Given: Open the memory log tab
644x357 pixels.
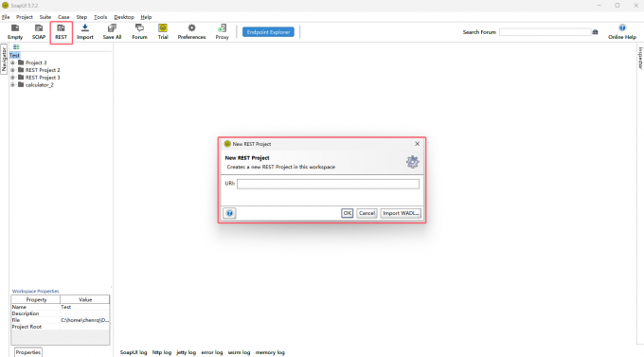Looking at the screenshot, I should (x=270, y=352).
